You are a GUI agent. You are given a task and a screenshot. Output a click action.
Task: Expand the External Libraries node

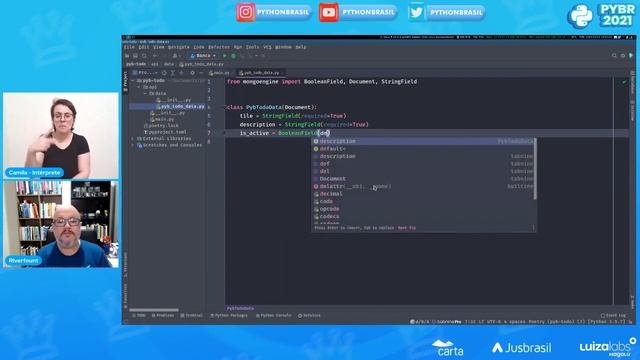133,139
